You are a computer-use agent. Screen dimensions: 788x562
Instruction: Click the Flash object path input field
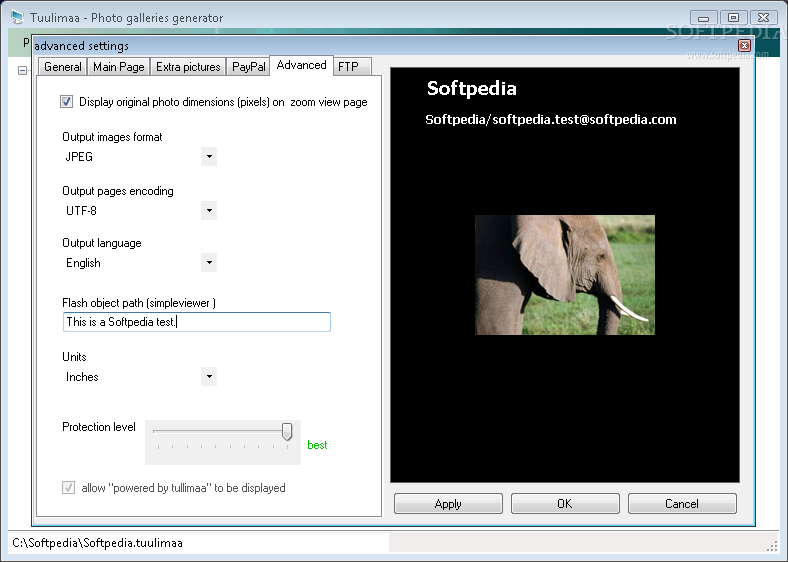pyautogui.click(x=197, y=322)
